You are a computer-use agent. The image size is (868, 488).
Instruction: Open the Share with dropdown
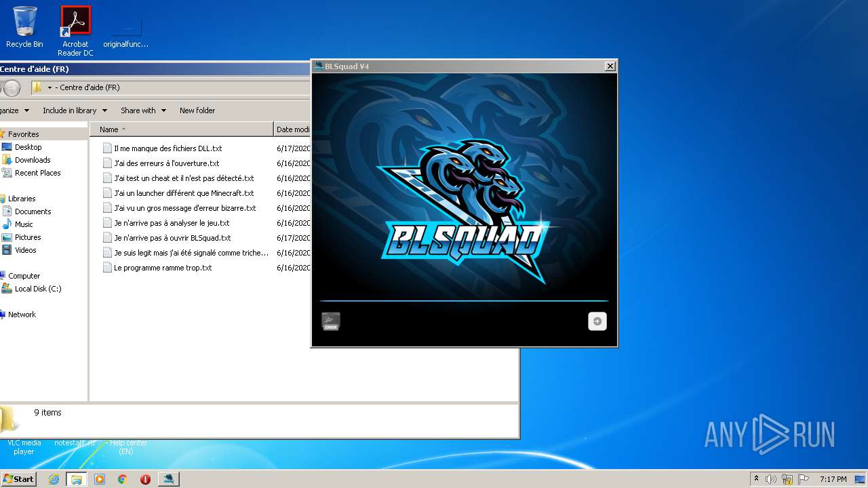(x=143, y=110)
